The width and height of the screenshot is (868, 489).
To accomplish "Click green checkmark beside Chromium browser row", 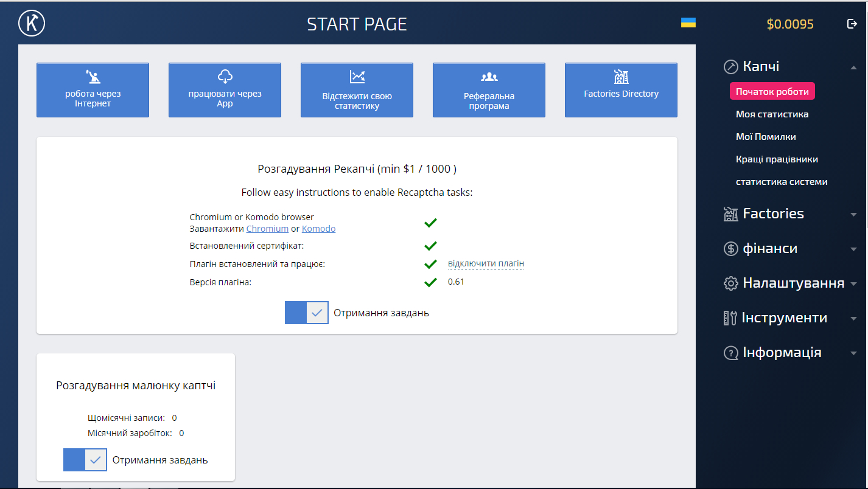I will coord(430,223).
